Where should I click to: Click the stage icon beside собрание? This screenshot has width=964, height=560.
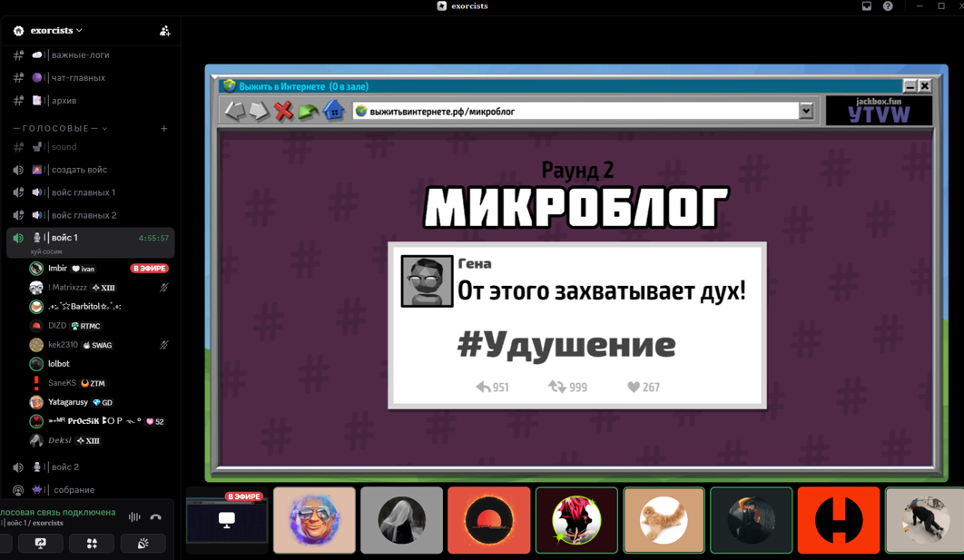pyautogui.click(x=18, y=490)
